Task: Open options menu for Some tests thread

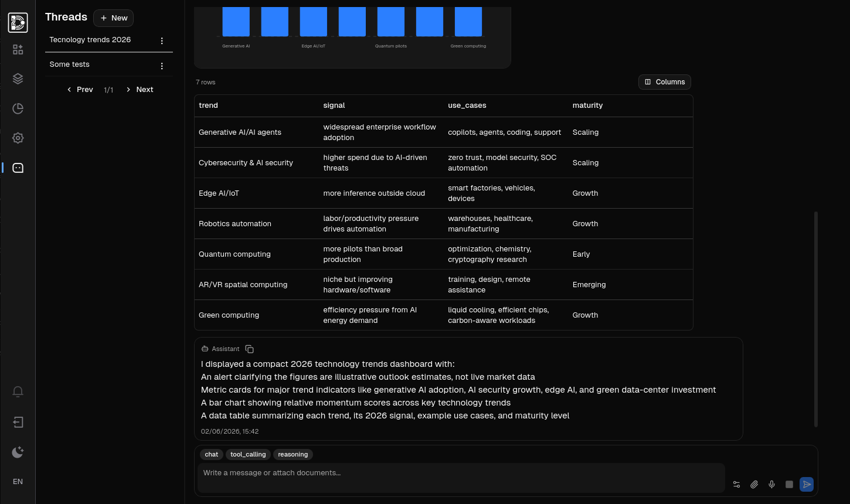Action: [x=162, y=66]
